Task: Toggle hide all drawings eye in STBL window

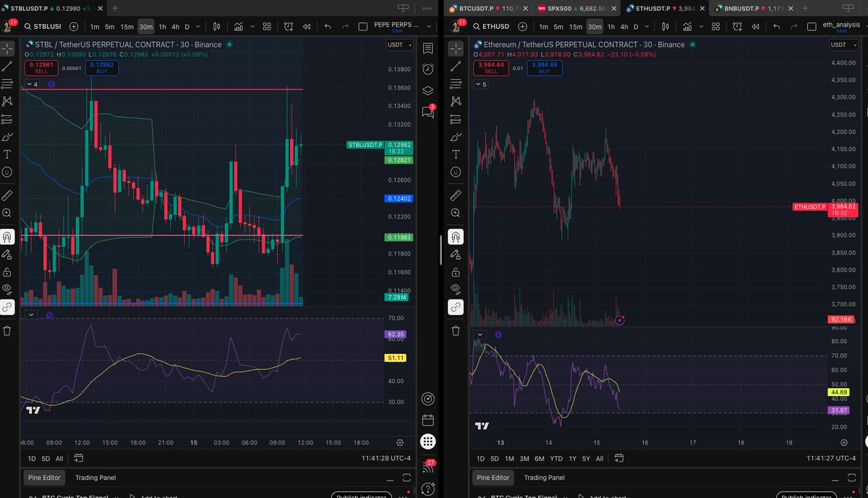Action: tap(7, 290)
